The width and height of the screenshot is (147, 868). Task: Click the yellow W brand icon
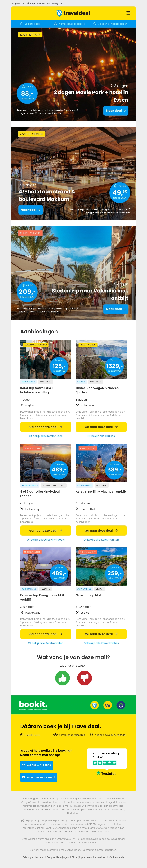[x=107, y=705]
